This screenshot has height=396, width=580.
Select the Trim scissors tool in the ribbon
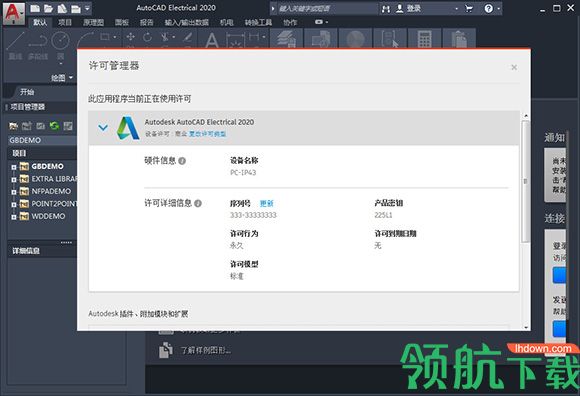click(165, 37)
